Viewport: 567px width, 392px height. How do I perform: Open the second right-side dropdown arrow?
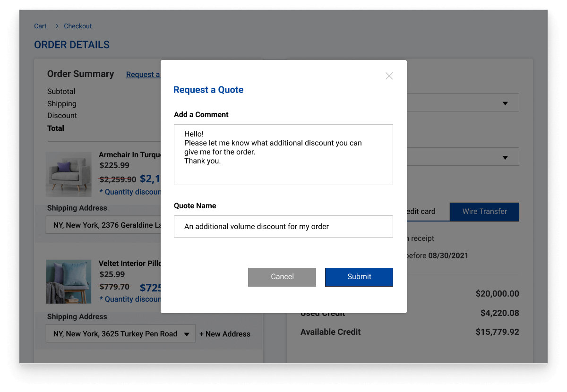[505, 157]
